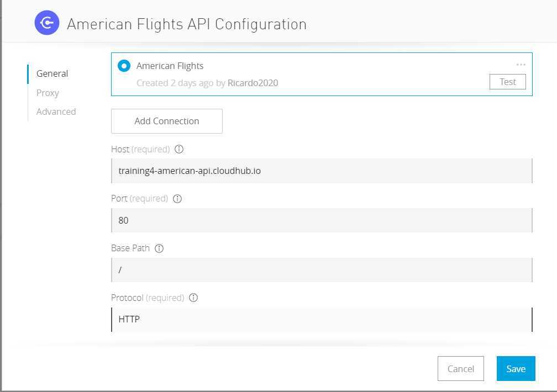Focus the Base Path input field

click(x=322, y=270)
